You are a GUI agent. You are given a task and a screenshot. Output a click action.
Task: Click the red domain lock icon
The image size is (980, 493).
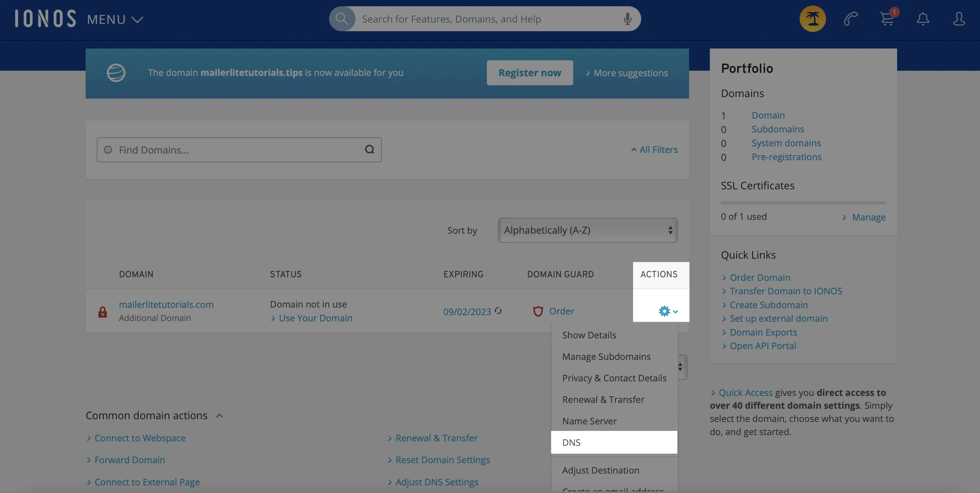pyautogui.click(x=102, y=312)
